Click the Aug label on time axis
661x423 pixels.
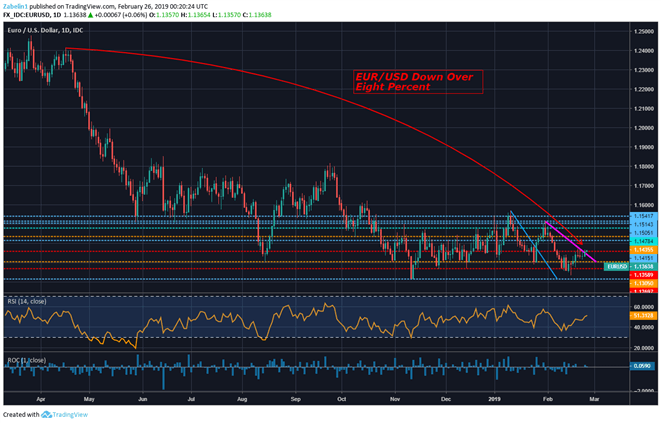(x=242, y=399)
